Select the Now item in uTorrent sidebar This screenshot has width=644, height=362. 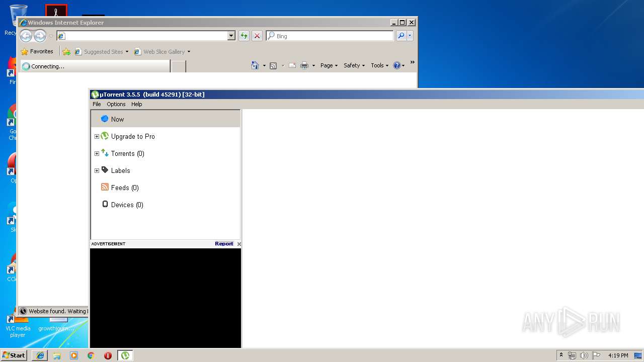point(165,119)
